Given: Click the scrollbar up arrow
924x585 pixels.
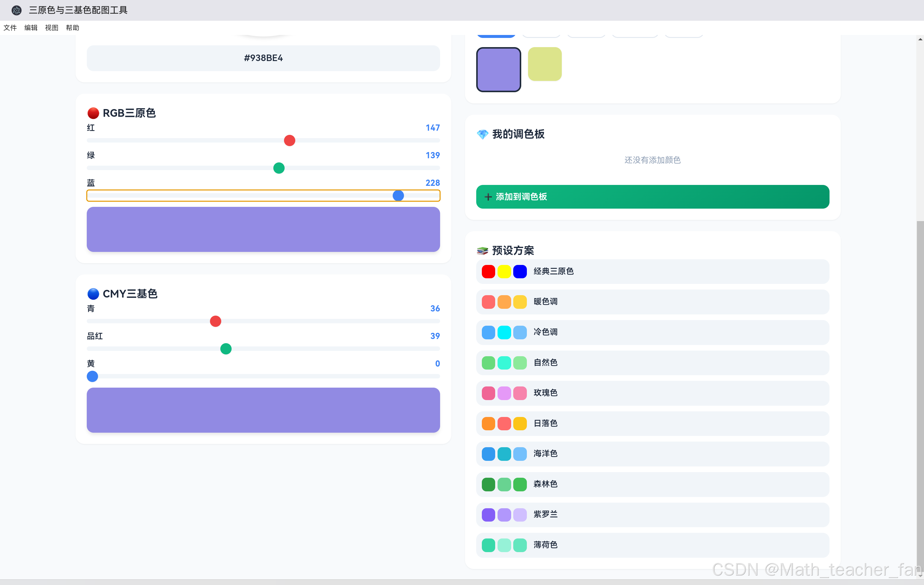Looking at the screenshot, I should (920, 39).
